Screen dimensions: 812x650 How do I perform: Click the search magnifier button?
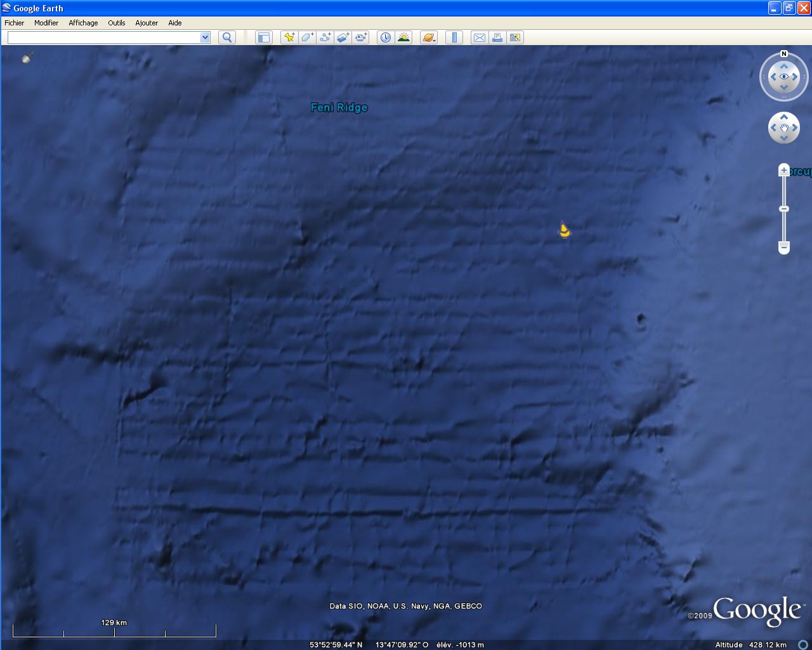[x=227, y=37]
